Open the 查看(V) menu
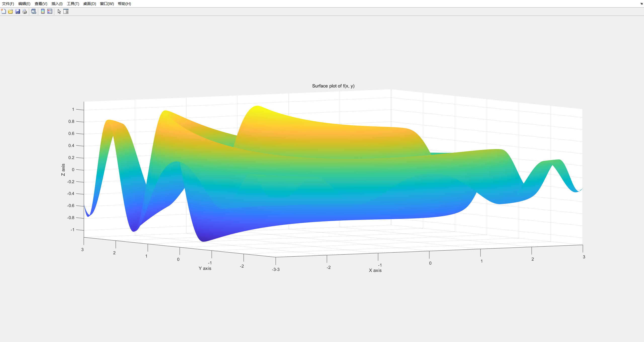This screenshot has width=644, height=342. (x=41, y=4)
